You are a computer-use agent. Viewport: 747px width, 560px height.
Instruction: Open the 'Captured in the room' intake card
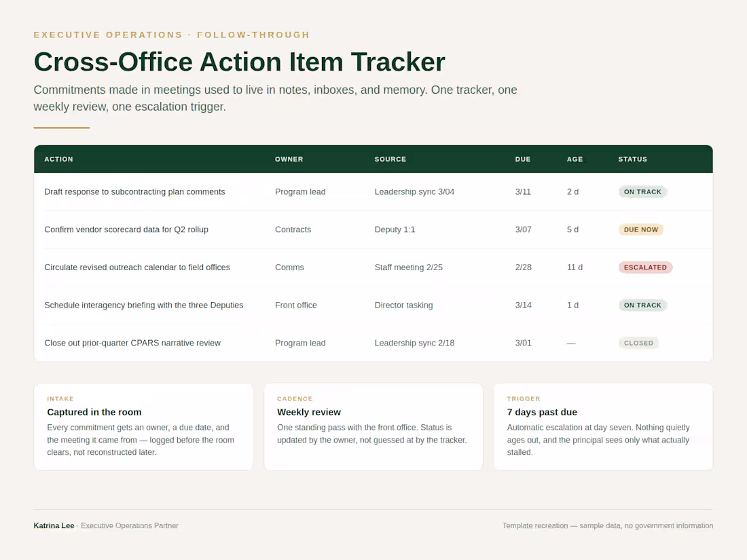[x=143, y=427]
